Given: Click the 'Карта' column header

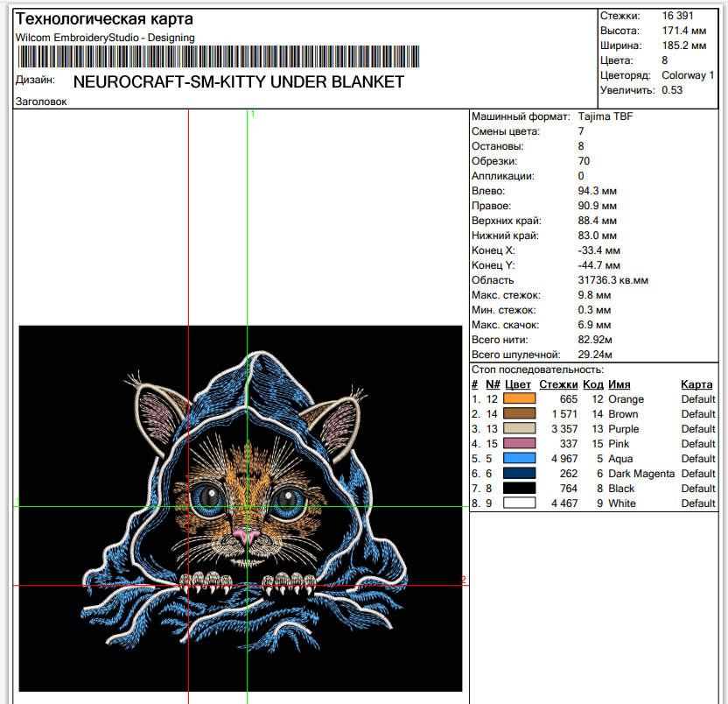Looking at the screenshot, I should 696,384.
